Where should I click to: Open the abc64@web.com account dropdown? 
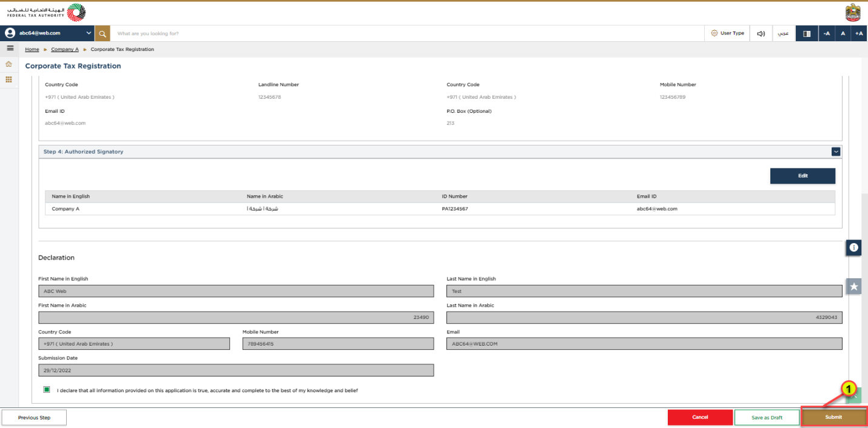(48, 33)
